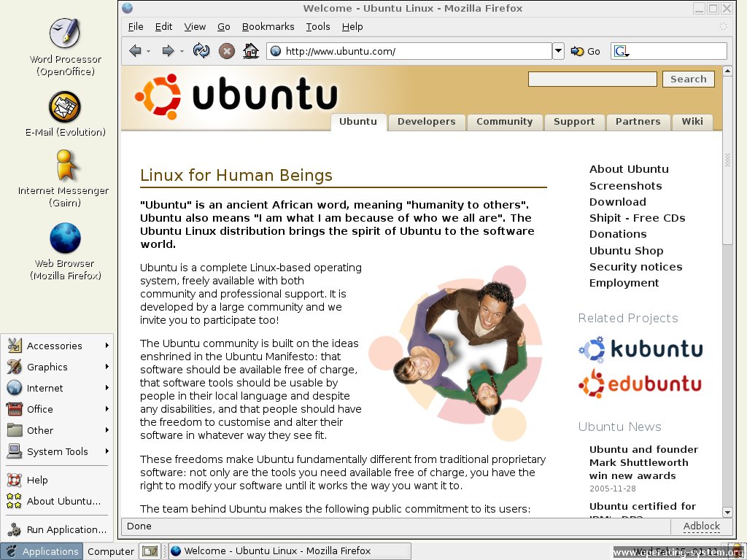
Task: Click the Google search box in toolbar
Action: coord(669,51)
